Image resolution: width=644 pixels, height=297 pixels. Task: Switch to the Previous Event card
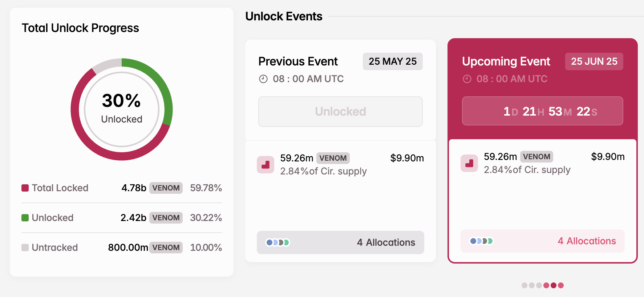tap(340, 91)
